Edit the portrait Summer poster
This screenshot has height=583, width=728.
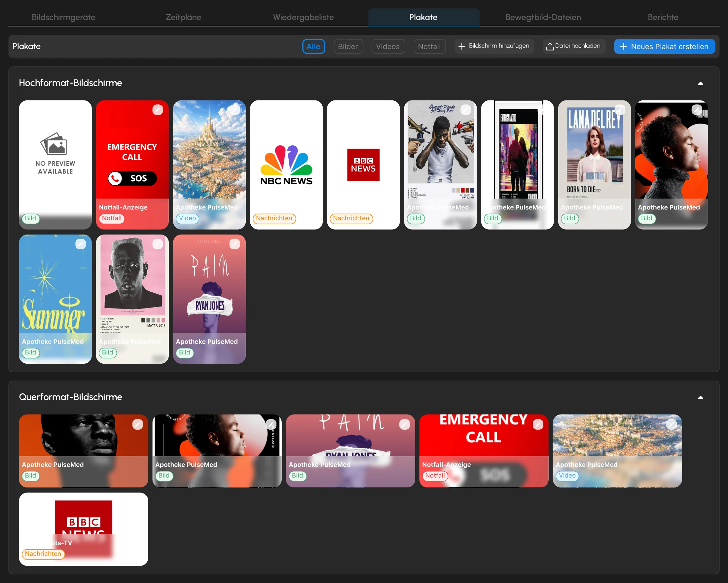coord(80,244)
